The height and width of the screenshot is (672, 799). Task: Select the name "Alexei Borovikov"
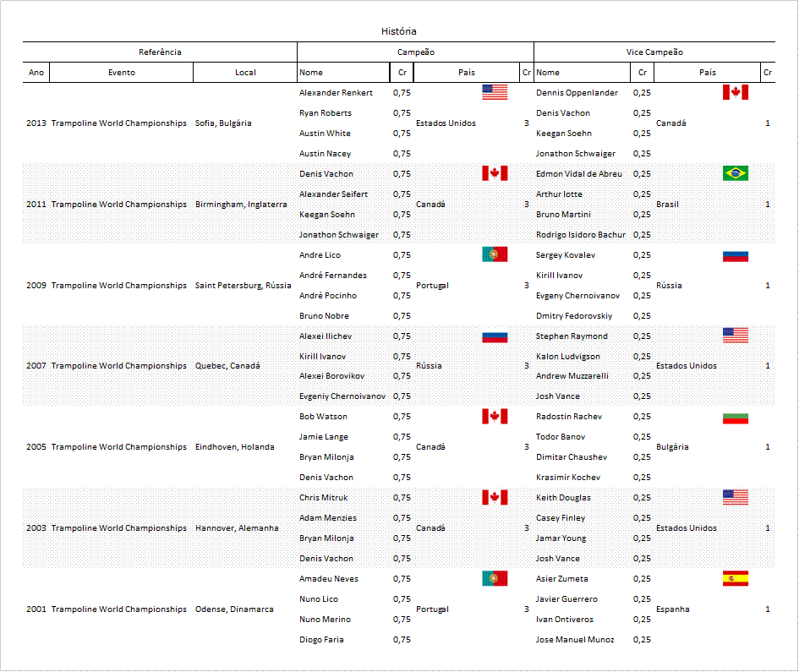coord(331,375)
